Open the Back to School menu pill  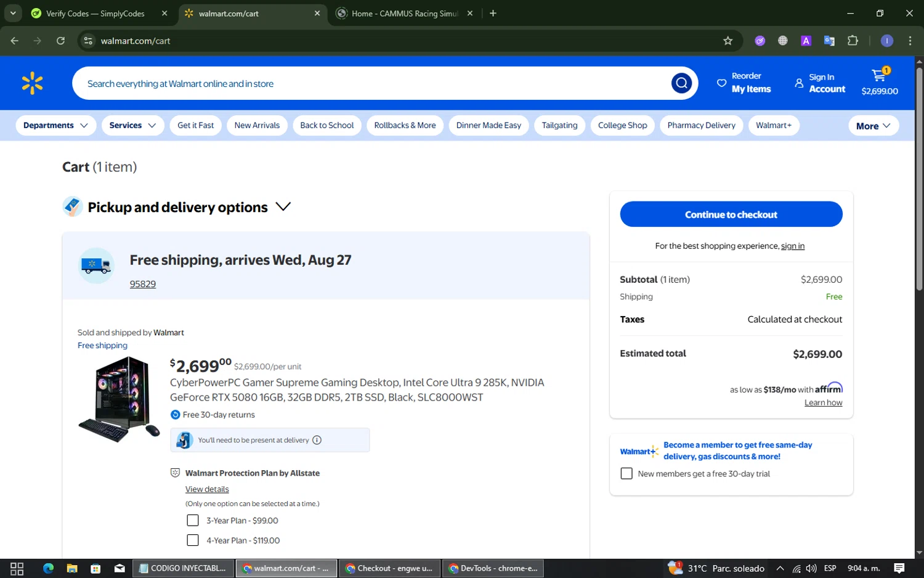tap(327, 125)
